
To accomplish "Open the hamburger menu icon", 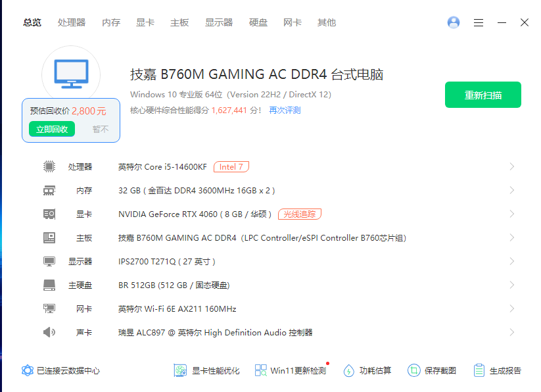I will [x=478, y=23].
